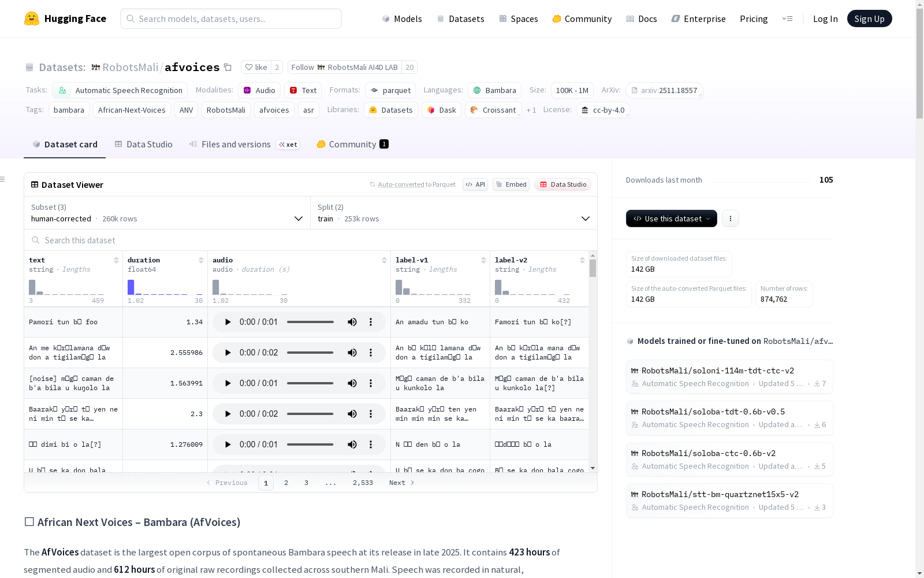Expand the Split train dropdown
Image resolution: width=924 pixels, height=578 pixels.
[x=454, y=213]
